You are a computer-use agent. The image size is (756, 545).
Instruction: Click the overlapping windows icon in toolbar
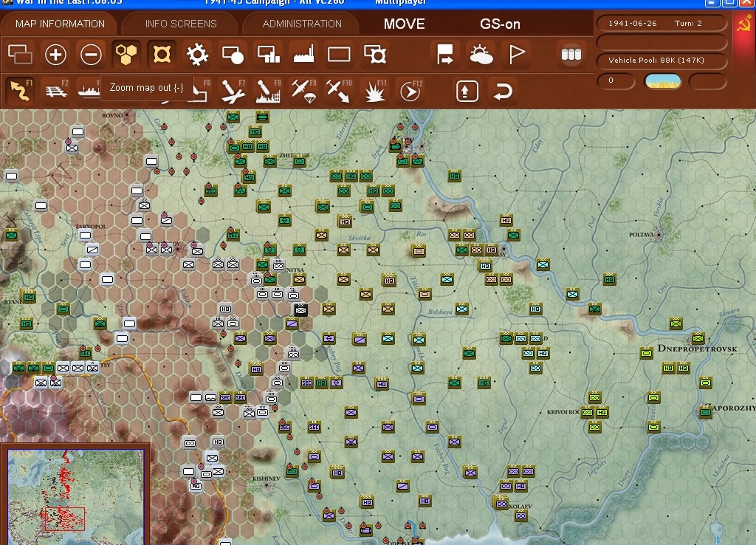coord(20,54)
